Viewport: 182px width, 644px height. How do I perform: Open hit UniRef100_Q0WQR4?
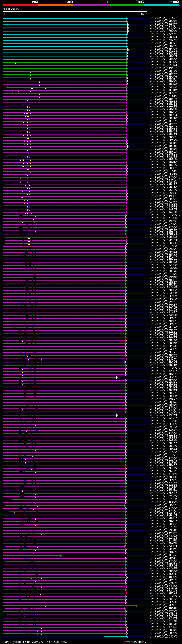(x=163, y=37)
